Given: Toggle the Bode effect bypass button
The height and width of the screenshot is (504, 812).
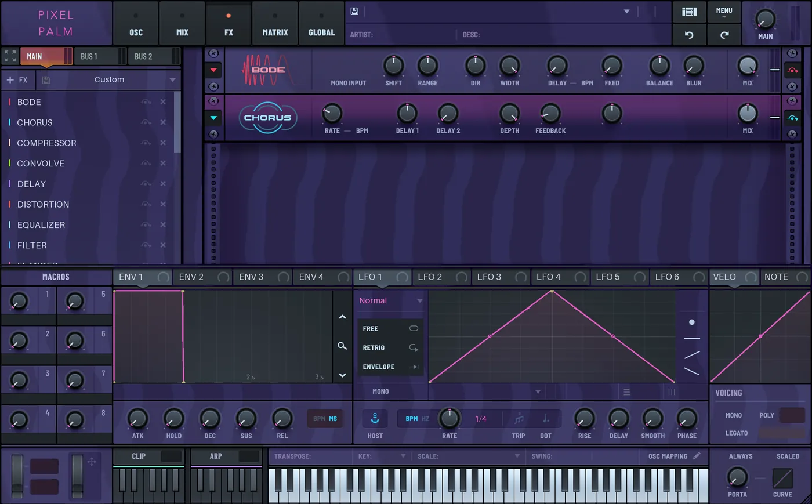Looking at the screenshot, I should [792, 70].
